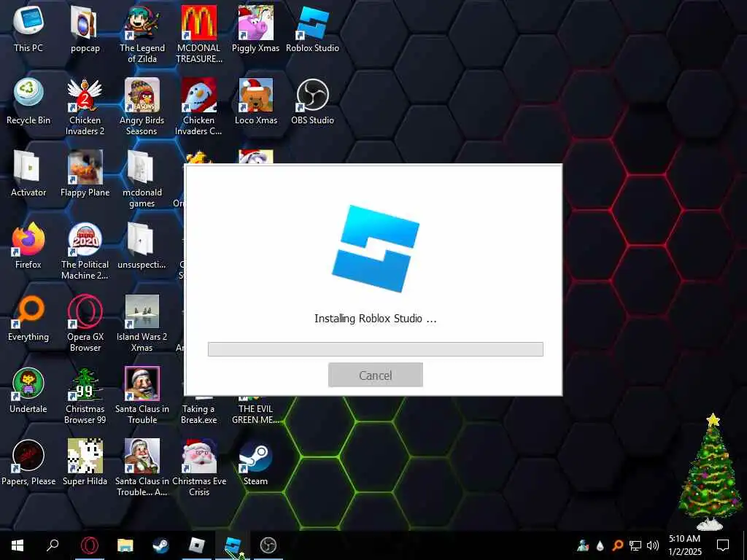Open the taskbar clock showing 5:10 AM

point(684,545)
